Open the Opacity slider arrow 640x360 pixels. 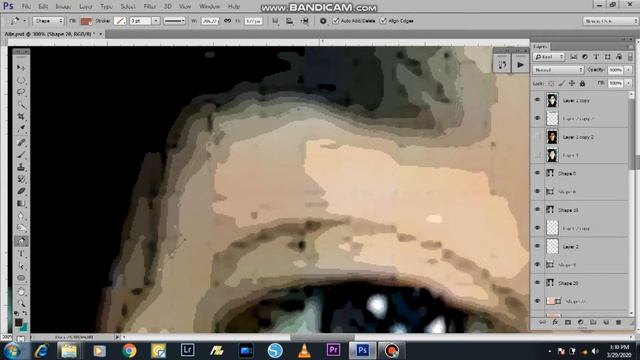(629, 70)
